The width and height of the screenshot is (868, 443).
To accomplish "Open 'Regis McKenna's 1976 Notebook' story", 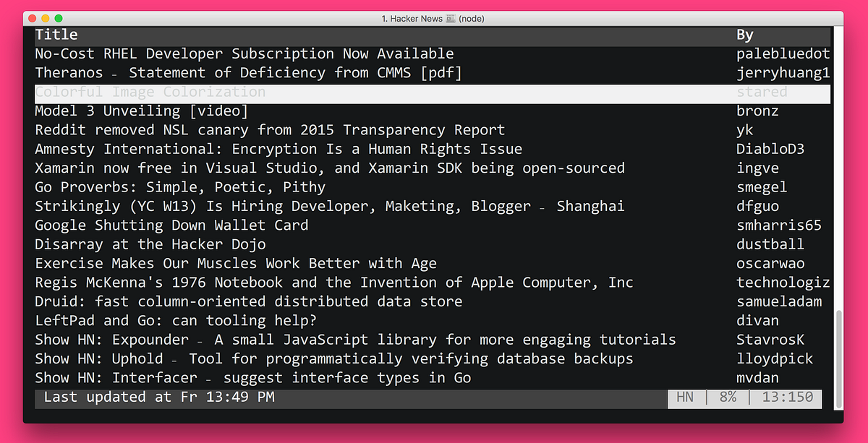I will click(334, 282).
